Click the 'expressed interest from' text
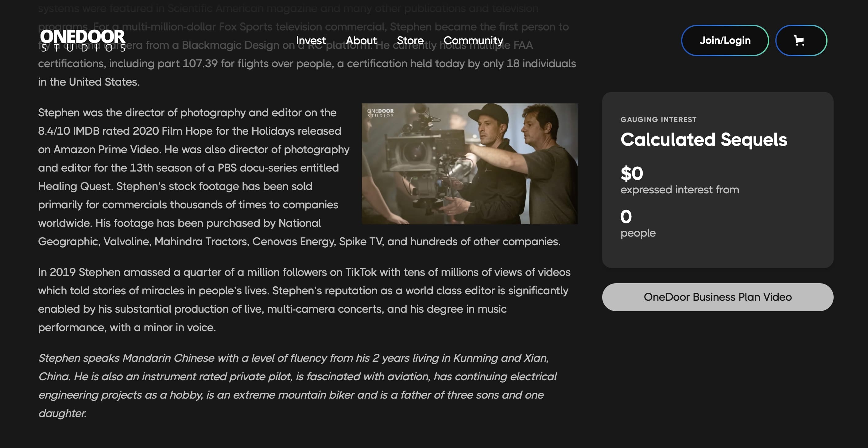The width and height of the screenshot is (868, 448). (x=679, y=190)
